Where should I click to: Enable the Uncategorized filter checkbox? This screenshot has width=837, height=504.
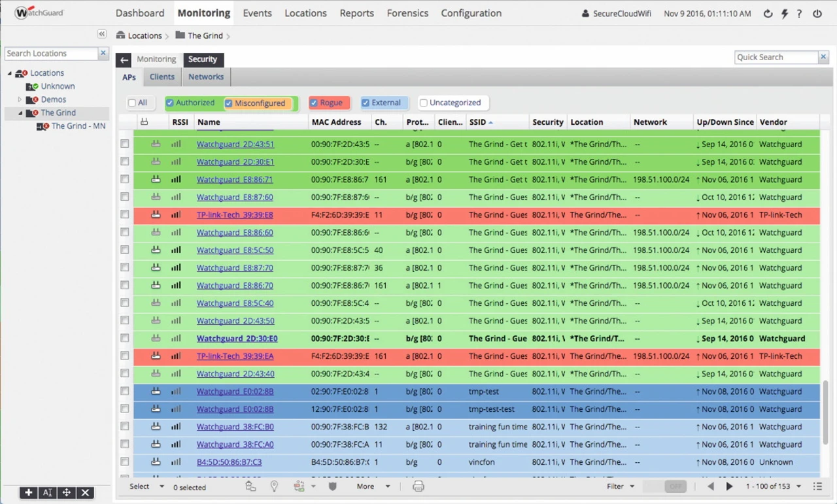pos(424,103)
